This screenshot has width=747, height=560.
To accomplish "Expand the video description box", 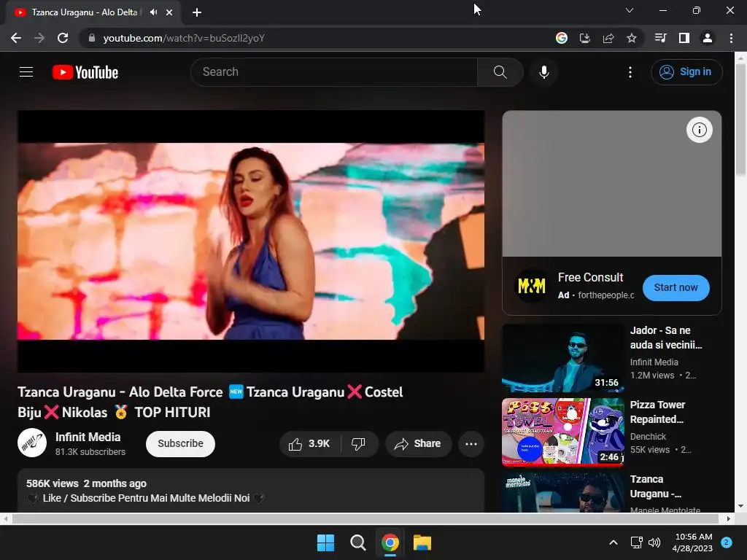I will [x=251, y=491].
